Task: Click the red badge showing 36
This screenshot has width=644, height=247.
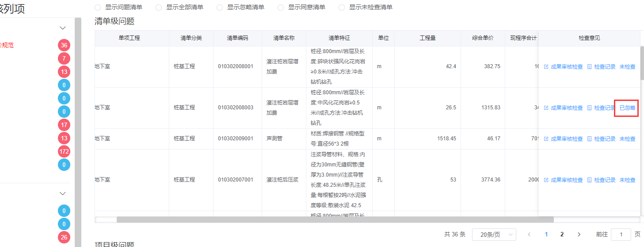Action: 64,46
